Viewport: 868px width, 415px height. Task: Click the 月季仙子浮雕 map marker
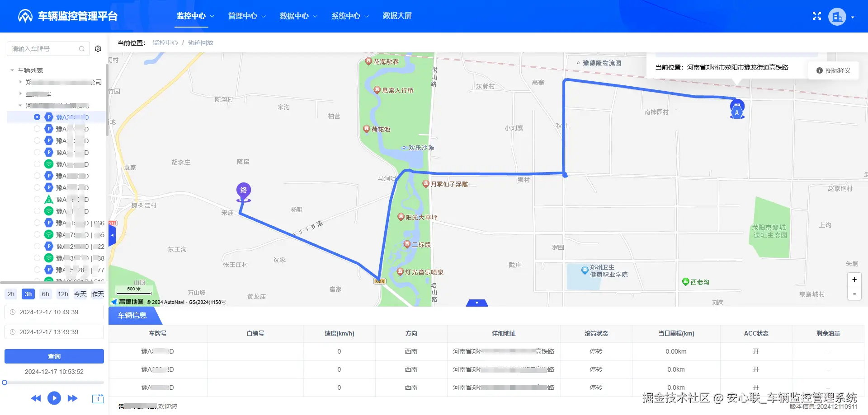(425, 184)
